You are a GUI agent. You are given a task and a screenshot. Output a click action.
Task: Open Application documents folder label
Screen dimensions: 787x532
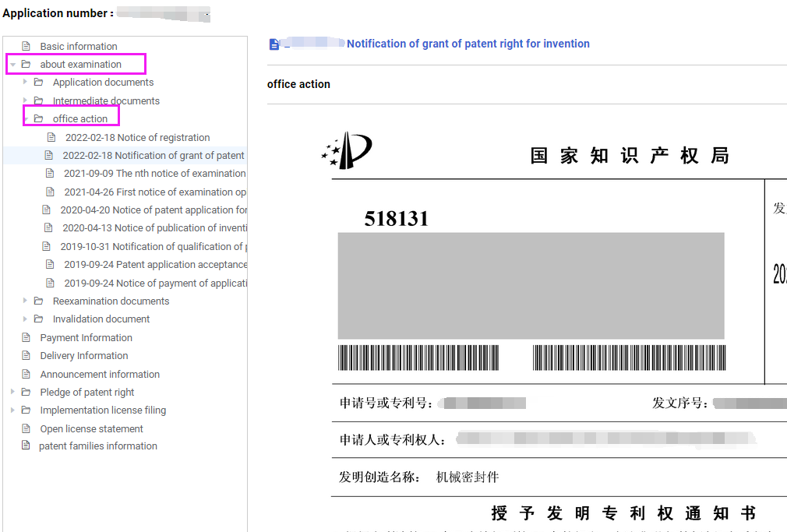coord(103,83)
